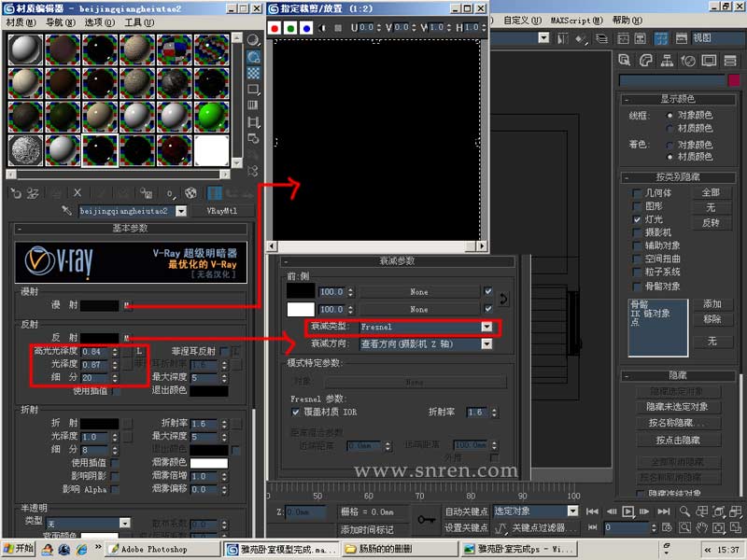
Task: Click the play animation button
Action: [627, 511]
